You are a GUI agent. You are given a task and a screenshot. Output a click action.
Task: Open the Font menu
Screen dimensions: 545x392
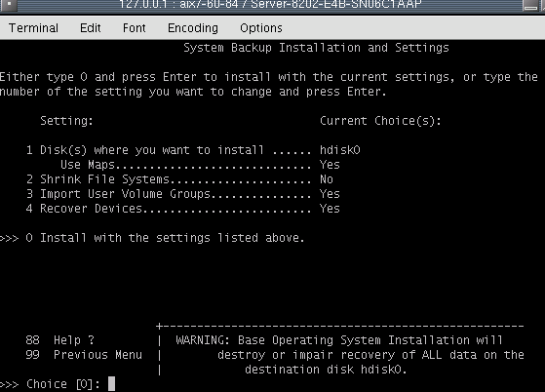point(135,28)
